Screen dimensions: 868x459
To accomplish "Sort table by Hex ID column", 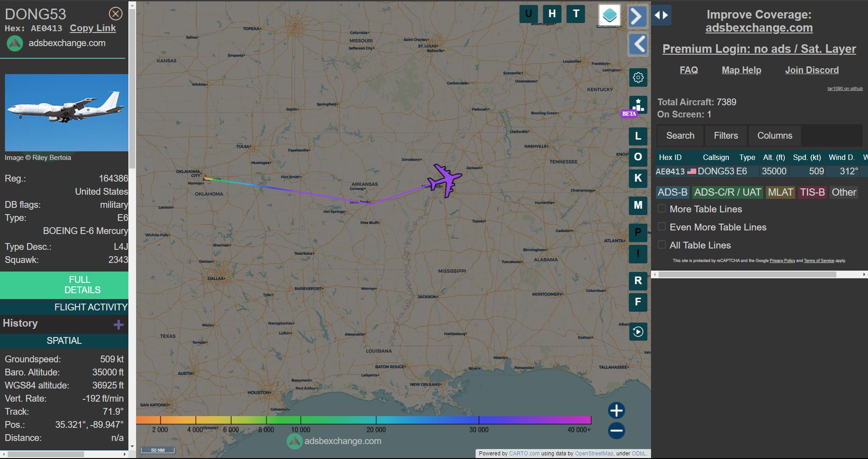I will coord(670,157).
